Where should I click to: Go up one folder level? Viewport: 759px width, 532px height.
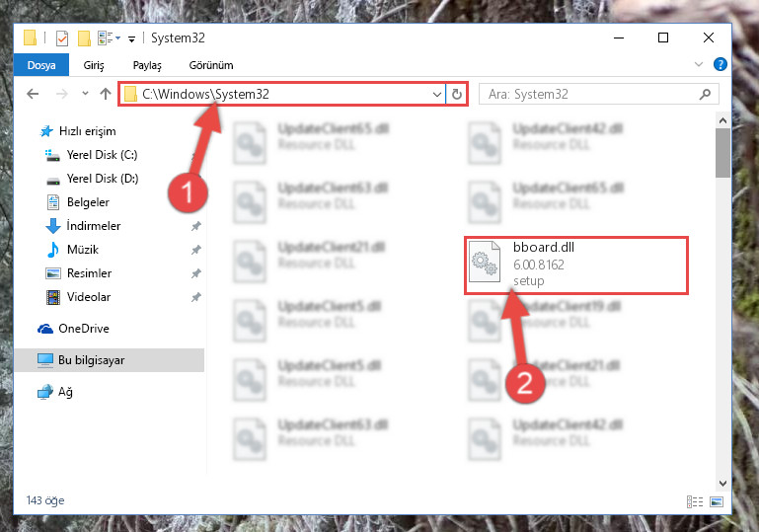click(106, 94)
